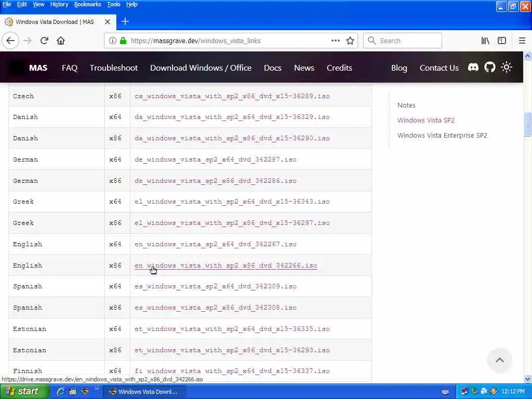Download Greek x86 Vista ISO link
532x399 pixels.
pos(232,223)
